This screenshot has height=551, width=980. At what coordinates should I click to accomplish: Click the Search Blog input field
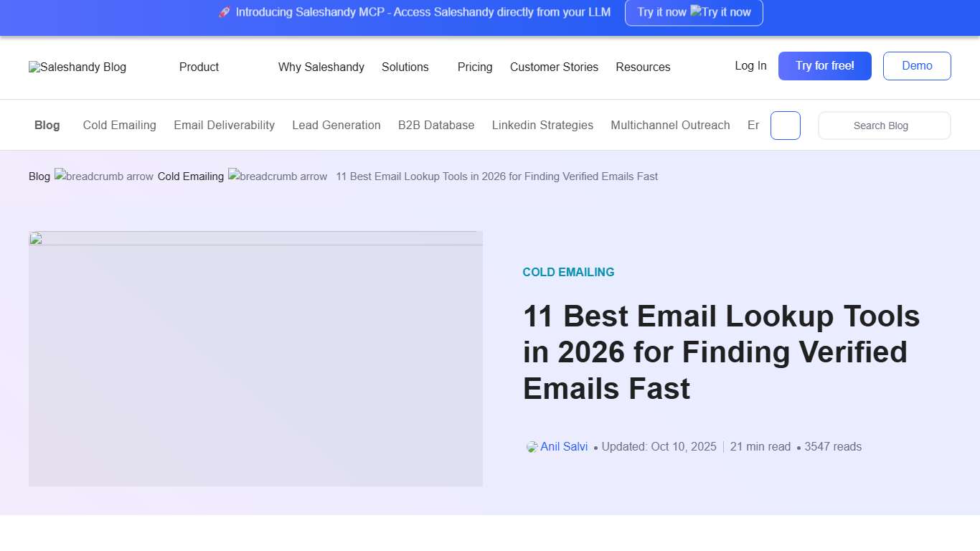coord(884,125)
